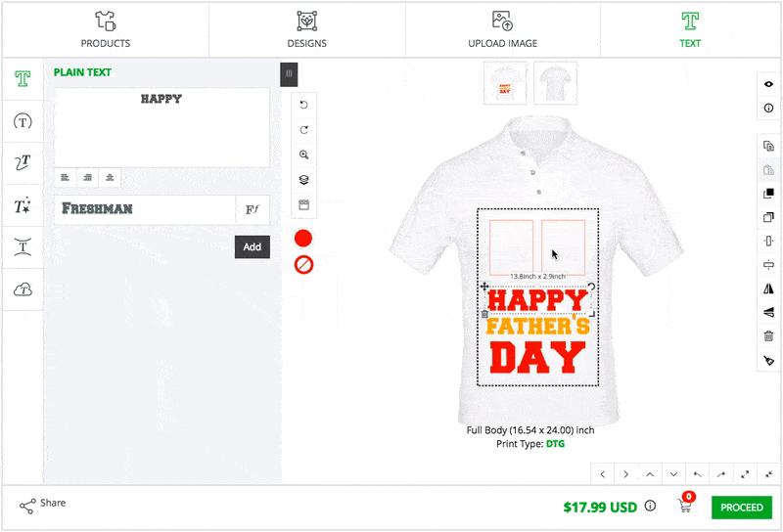
Task: Select the back view shirt thumbnail
Action: point(555,82)
